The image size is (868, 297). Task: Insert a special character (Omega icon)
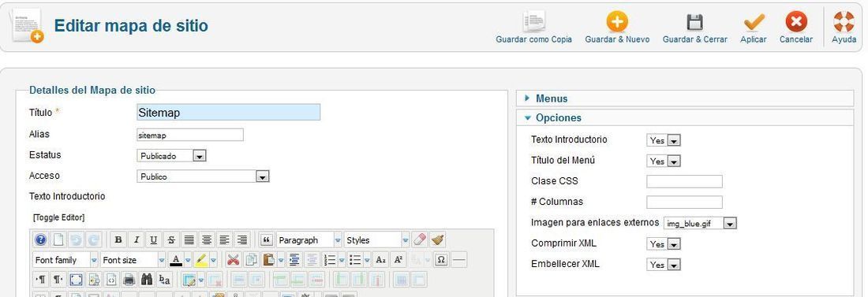click(x=441, y=260)
